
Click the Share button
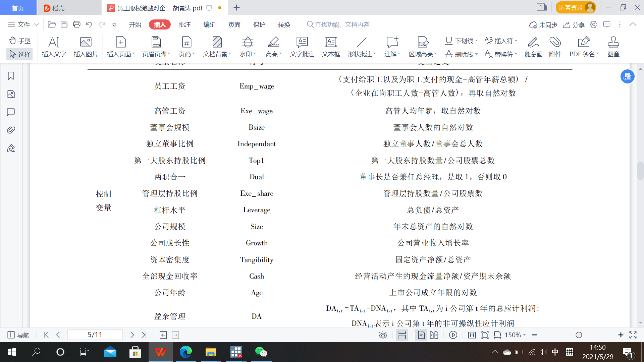pos(574,24)
